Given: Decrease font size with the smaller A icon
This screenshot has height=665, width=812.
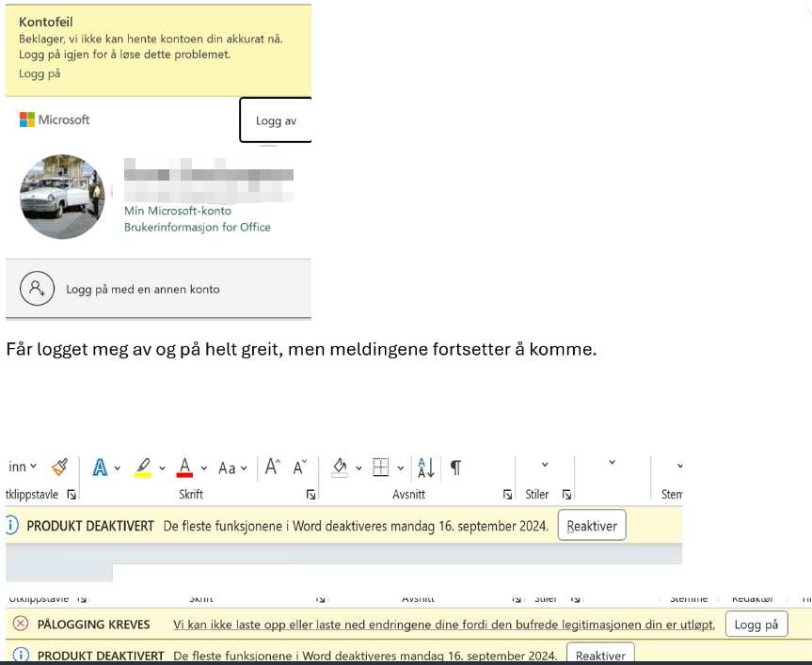Looking at the screenshot, I should (300, 467).
